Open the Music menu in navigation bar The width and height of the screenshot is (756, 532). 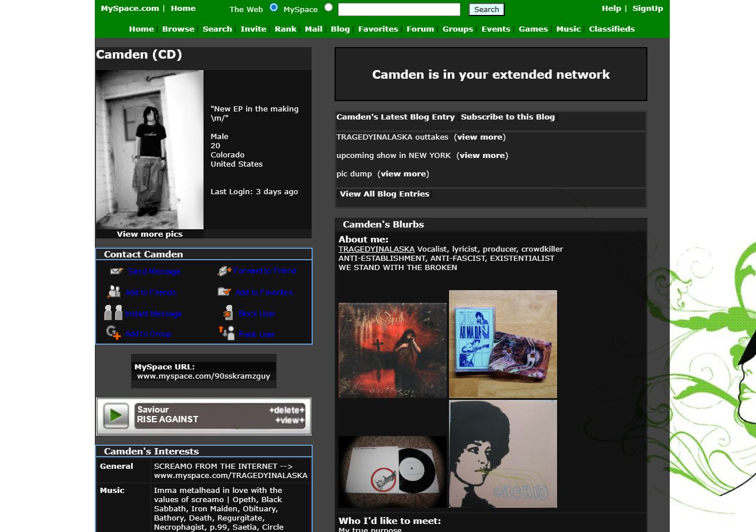point(568,29)
